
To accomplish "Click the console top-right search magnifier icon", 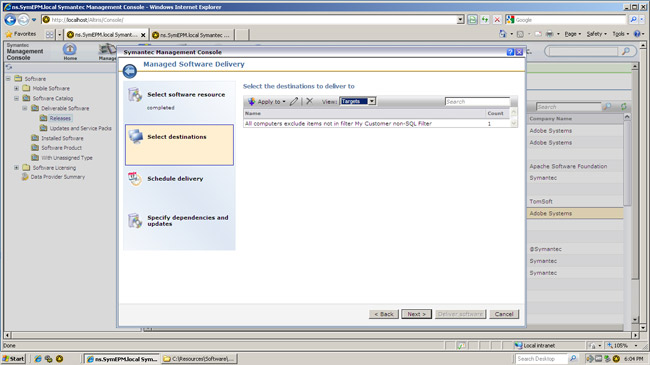I will coord(626,51).
